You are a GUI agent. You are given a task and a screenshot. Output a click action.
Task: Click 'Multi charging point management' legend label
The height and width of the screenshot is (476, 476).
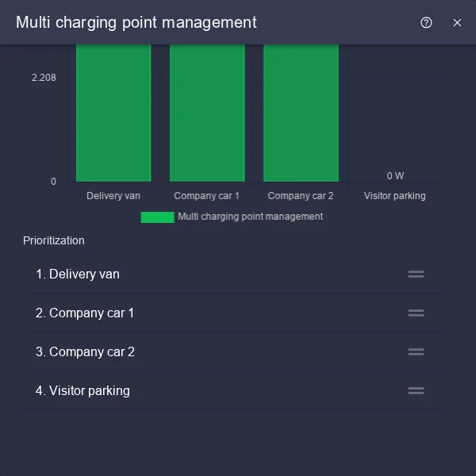pos(251,217)
